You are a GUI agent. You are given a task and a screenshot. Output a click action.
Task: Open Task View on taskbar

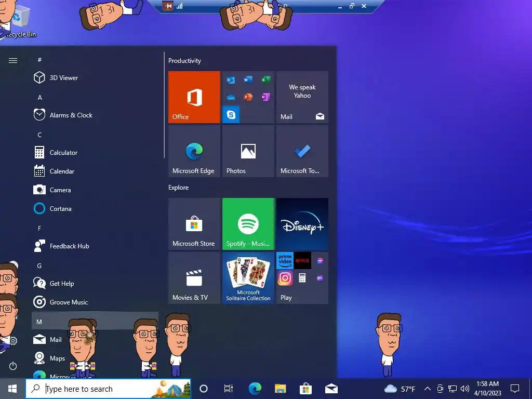[229, 389]
